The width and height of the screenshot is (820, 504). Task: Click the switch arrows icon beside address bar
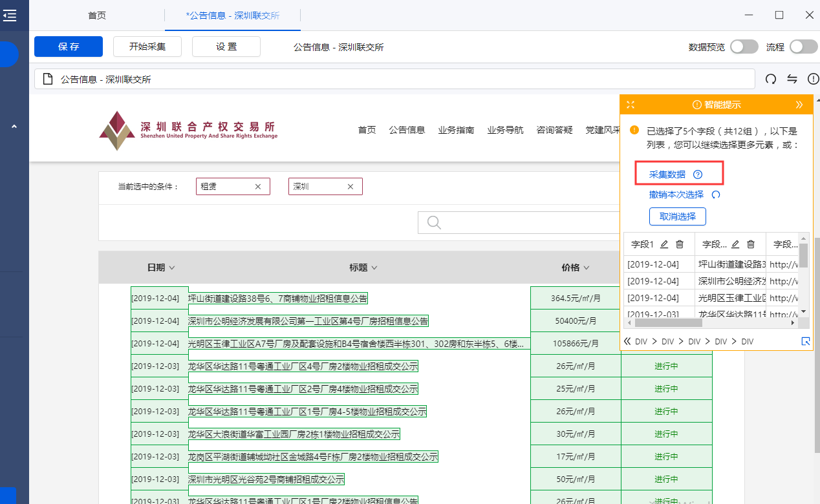pos(792,79)
